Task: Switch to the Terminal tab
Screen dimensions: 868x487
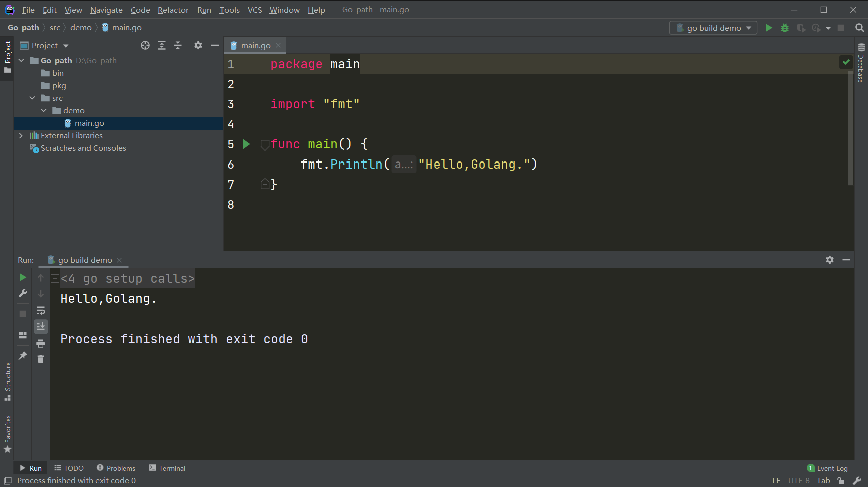Action: (167, 468)
